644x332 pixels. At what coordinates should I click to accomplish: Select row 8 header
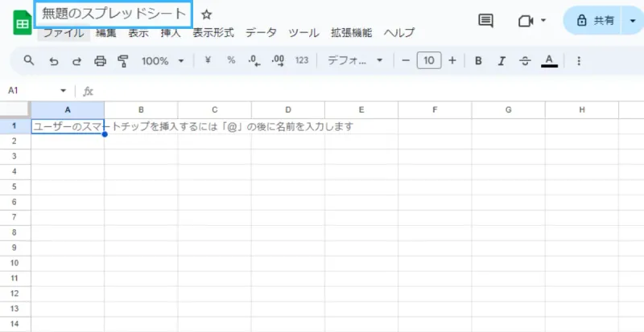(15, 232)
